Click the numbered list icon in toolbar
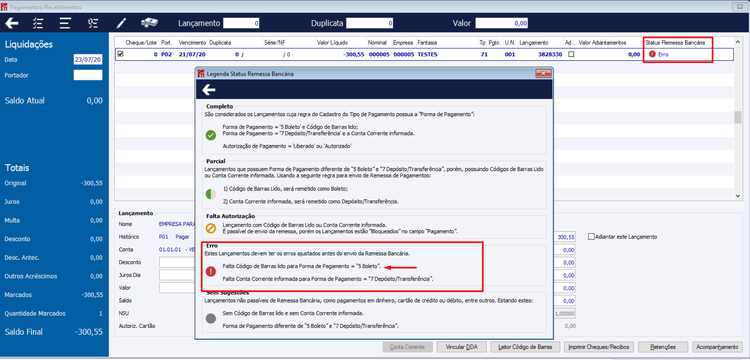The image size is (750, 360). 93,23
